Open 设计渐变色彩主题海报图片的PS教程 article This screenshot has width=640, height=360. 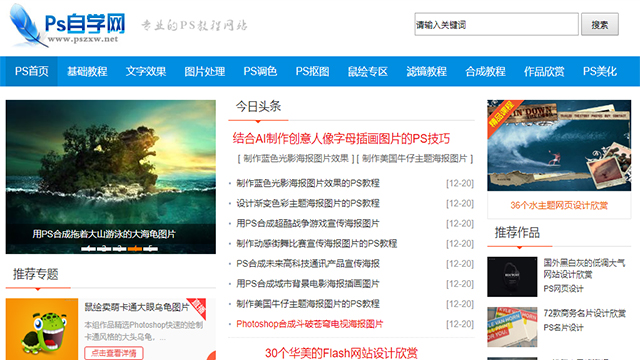coord(308,203)
